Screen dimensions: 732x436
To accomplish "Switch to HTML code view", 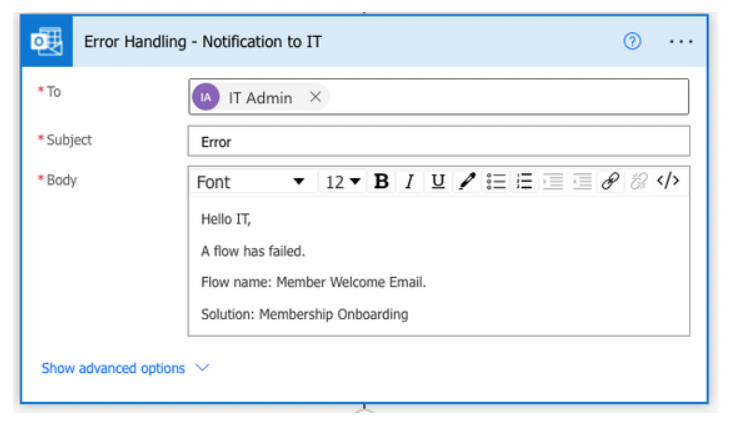I will [x=668, y=181].
